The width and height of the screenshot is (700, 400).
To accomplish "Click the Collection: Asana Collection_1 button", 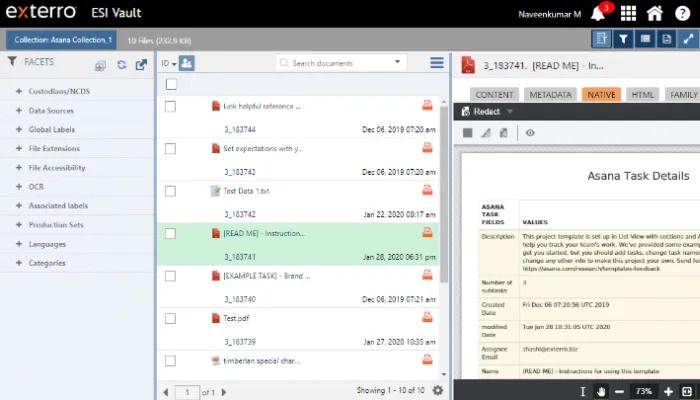I will tap(62, 39).
